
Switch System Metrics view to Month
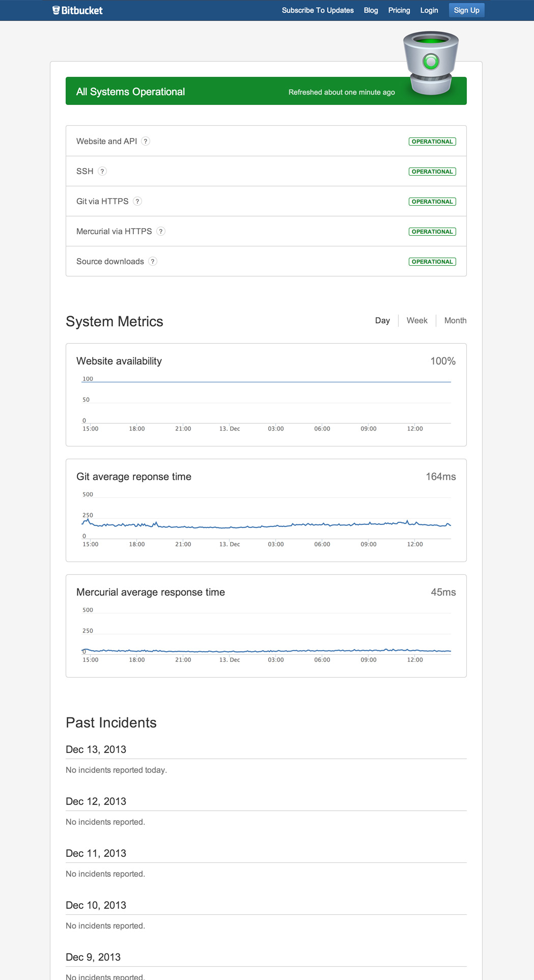point(455,320)
